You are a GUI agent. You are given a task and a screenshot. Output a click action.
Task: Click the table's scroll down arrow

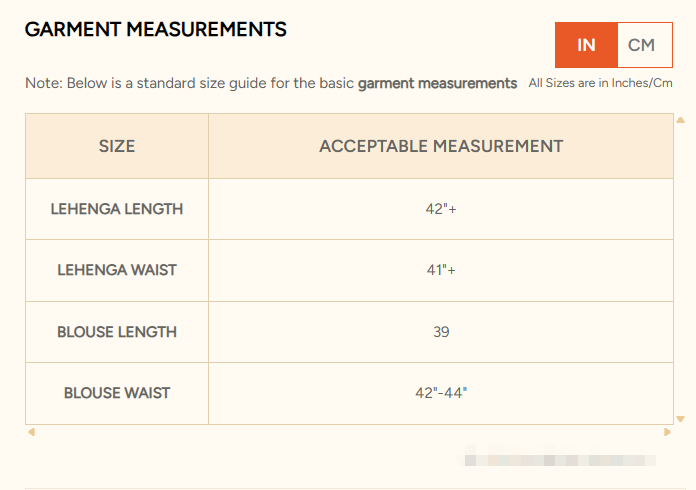pyautogui.click(x=680, y=418)
